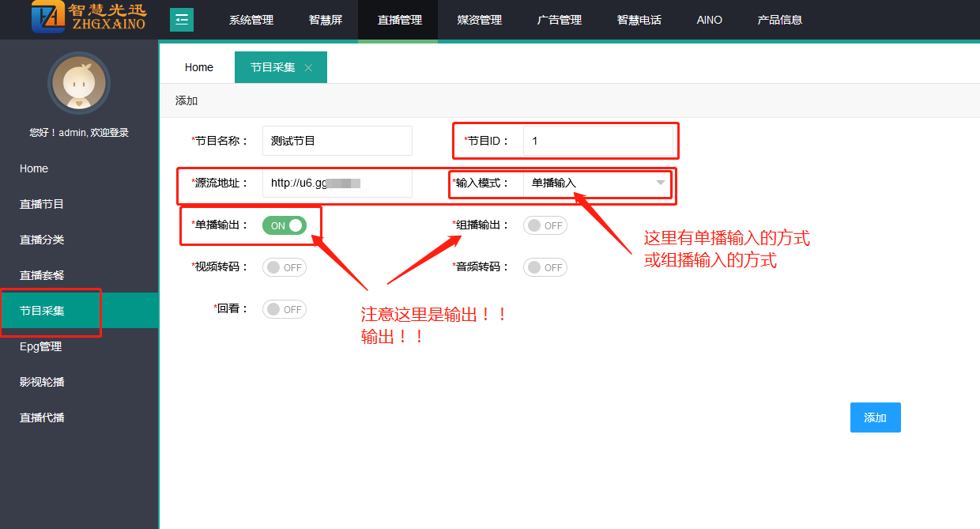Screen dimensions: 980x529
Task: Toggle the 音频转码 switch on
Action: 545,267
